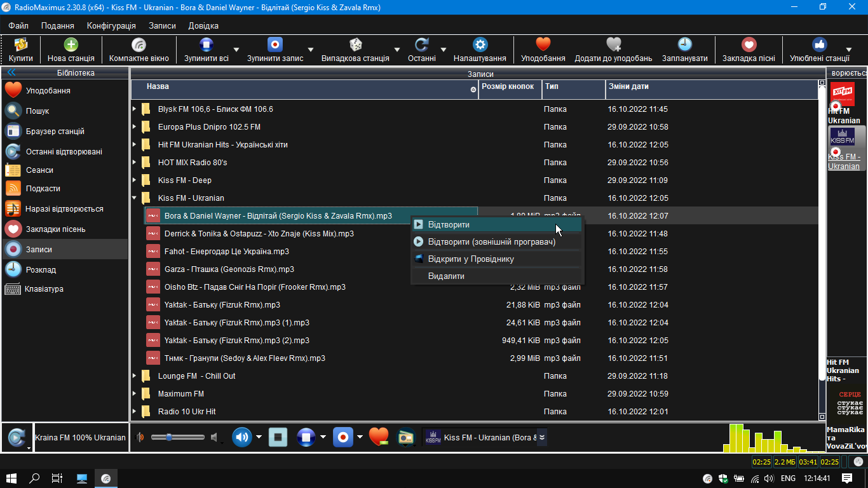Viewport: 868px width, 488px height.
Task: Click the Зупинити запис toolbar icon
Action: click(x=275, y=45)
